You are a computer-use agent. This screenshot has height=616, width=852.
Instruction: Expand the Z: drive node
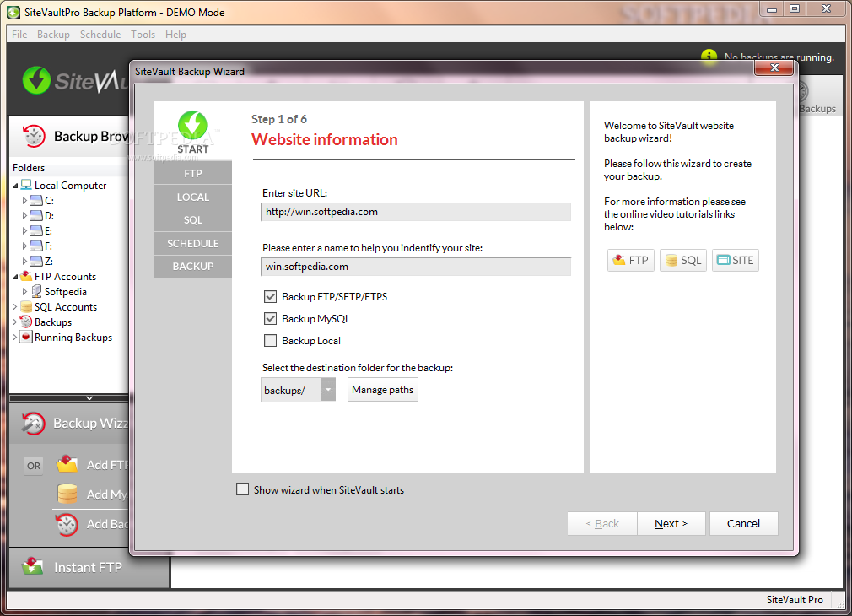24,262
